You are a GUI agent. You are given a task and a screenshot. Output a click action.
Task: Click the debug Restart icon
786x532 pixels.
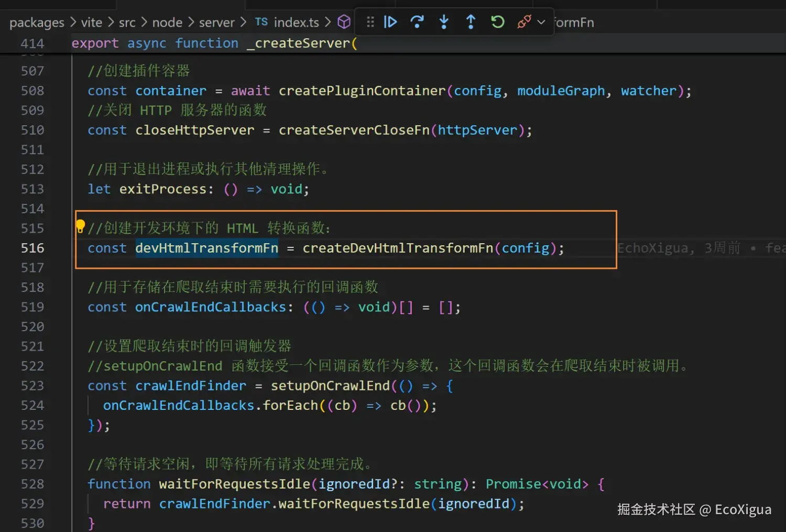(497, 22)
